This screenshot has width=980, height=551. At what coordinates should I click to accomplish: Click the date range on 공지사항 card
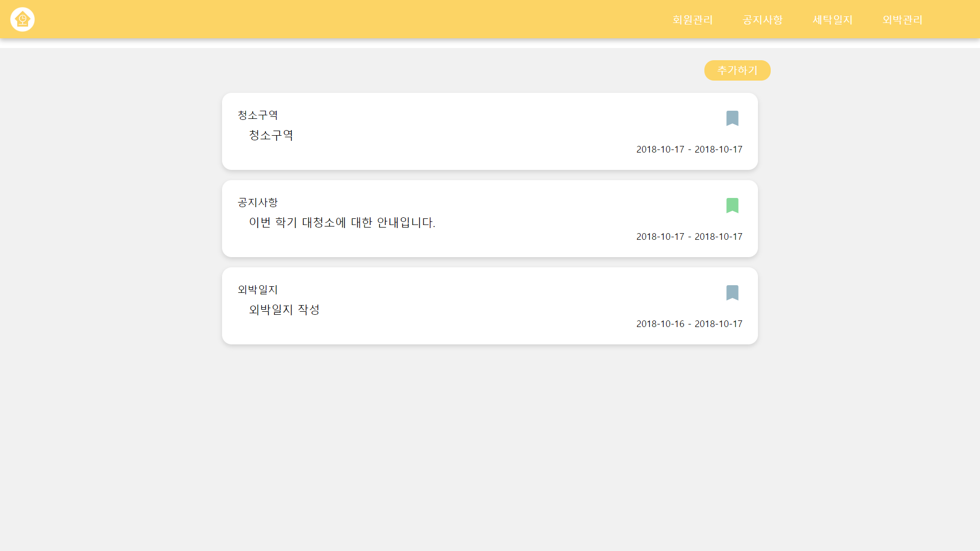click(x=689, y=237)
